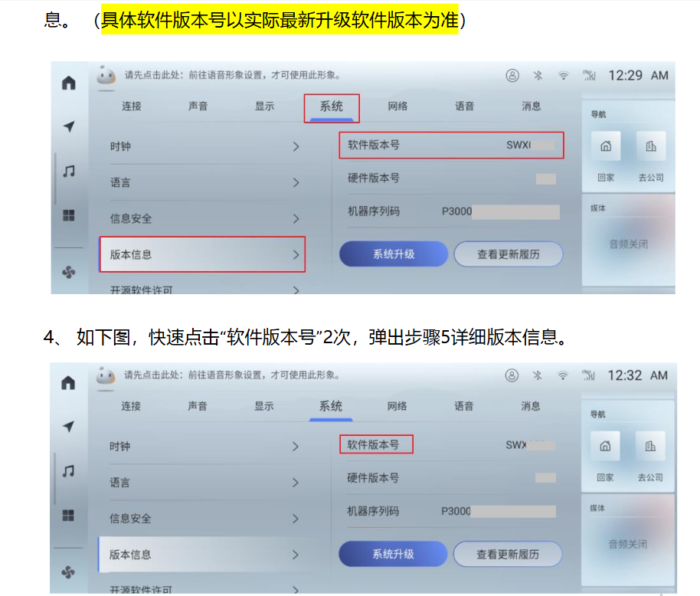Select 版本信息 row text in lower screenshot
The image size is (700, 596).
(130, 555)
